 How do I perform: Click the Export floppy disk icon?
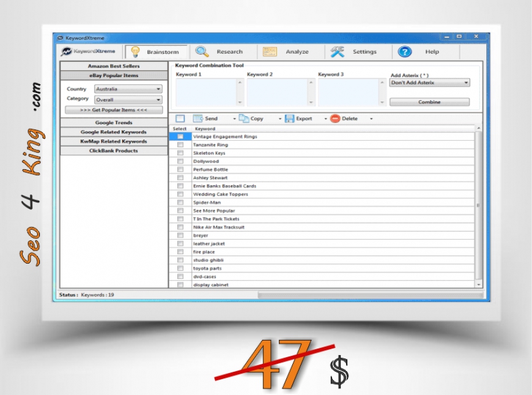289,119
